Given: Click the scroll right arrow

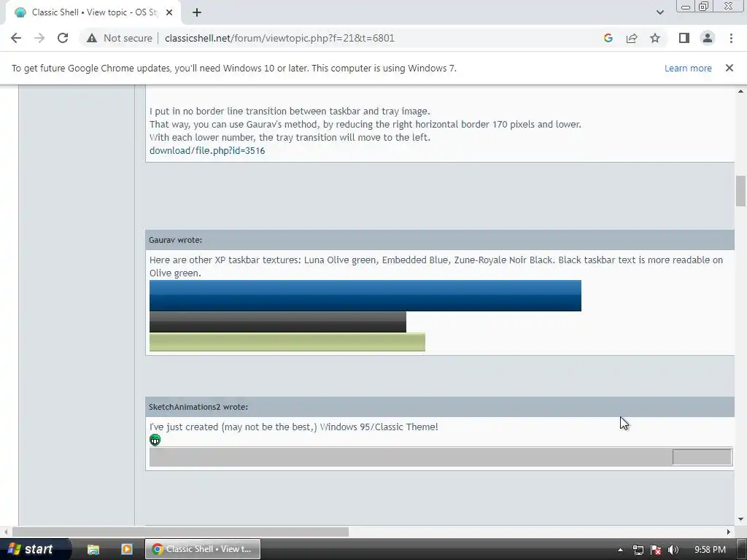Looking at the screenshot, I should 729,532.
